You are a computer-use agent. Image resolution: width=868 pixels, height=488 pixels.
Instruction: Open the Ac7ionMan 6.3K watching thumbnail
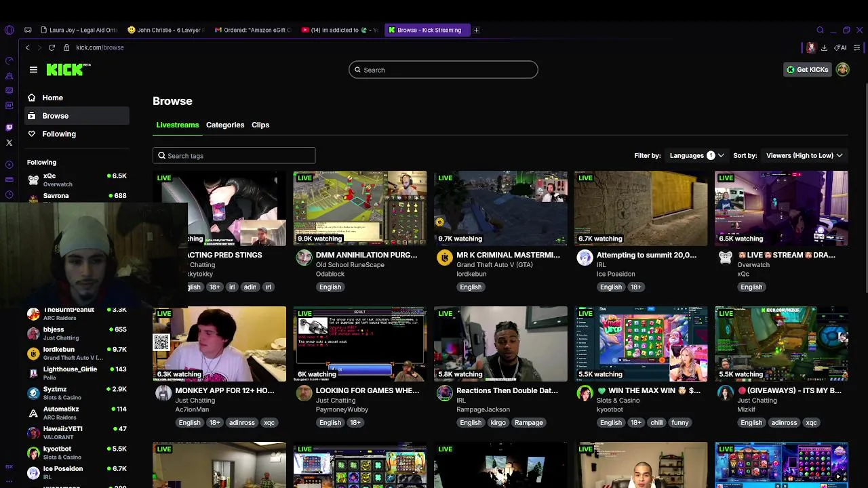click(x=220, y=344)
